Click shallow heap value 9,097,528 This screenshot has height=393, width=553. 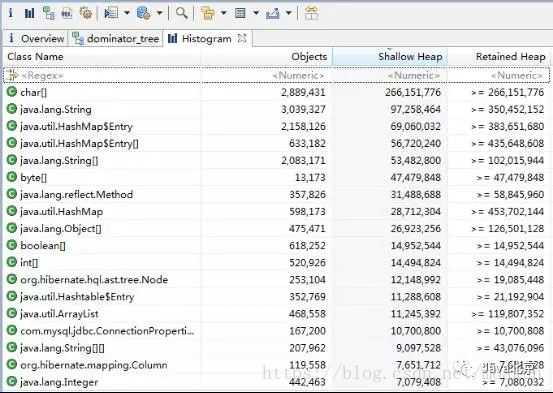[418, 348]
